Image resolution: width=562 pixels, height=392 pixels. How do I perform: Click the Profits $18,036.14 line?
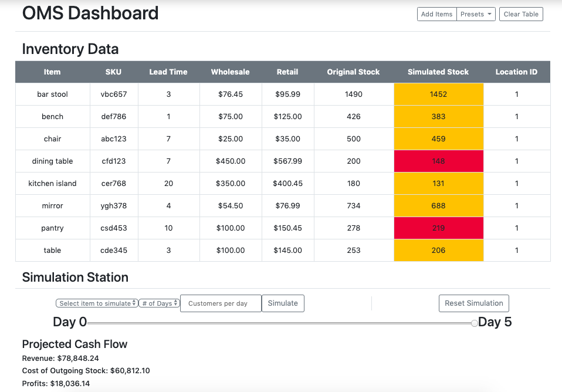(56, 383)
